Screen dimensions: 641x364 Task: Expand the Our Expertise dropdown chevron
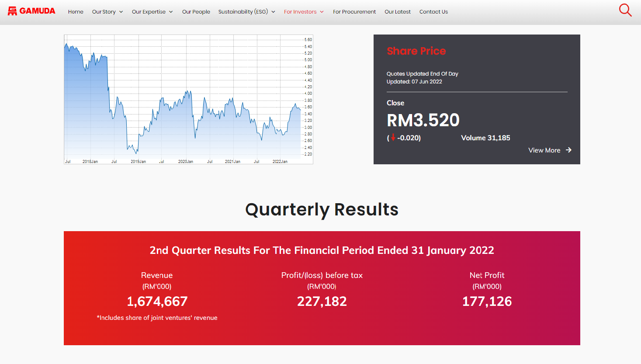171,12
